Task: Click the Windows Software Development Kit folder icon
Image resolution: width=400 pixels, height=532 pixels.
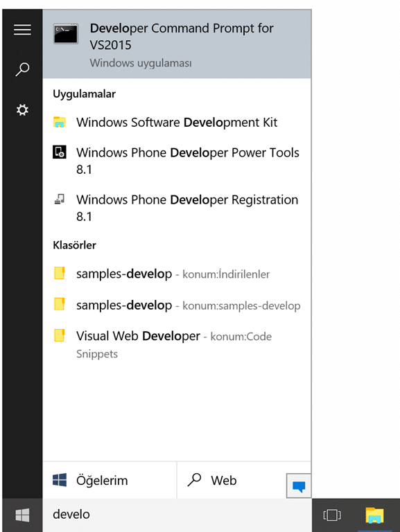Action: pos(60,122)
